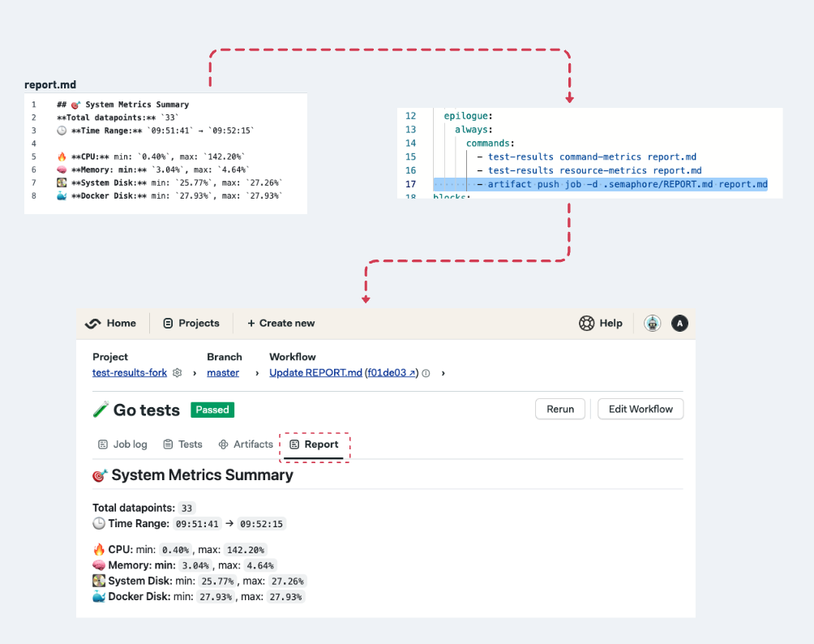
Task: Open the Help lifebuoy icon
Action: point(587,323)
